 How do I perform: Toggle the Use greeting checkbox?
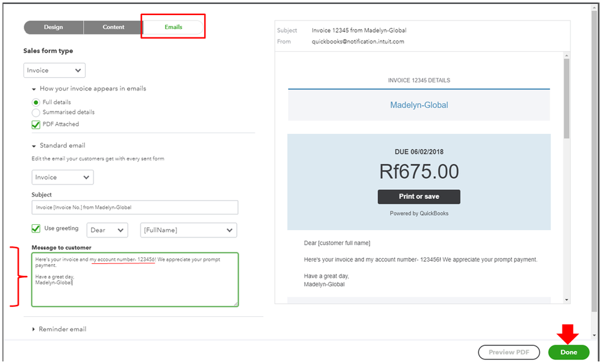[36, 228]
